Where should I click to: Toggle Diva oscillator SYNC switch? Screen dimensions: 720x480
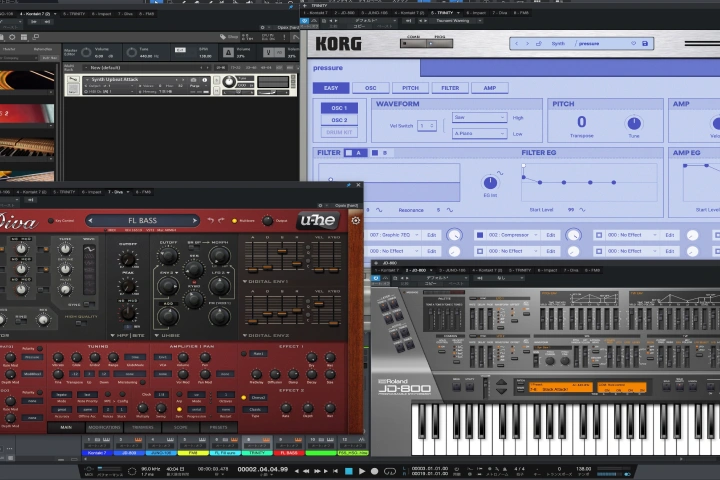89,305
